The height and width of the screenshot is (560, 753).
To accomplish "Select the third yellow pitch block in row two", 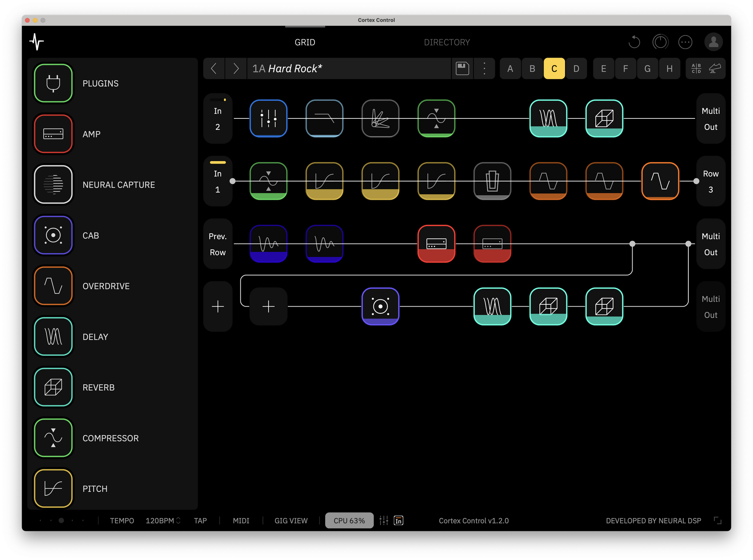I will (436, 181).
